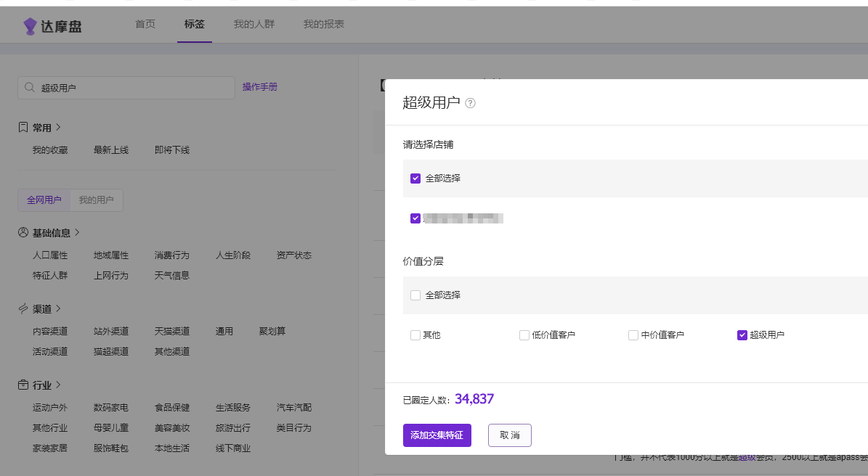Expand the 渠道 section chevron

[x=58, y=308]
